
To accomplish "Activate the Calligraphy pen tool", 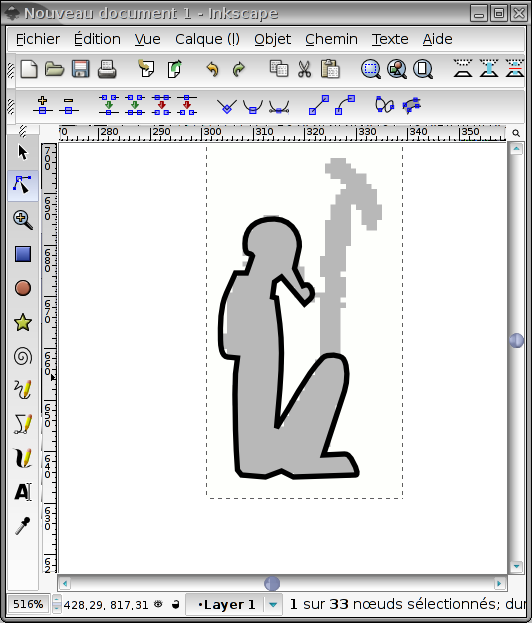I will coord(23,458).
